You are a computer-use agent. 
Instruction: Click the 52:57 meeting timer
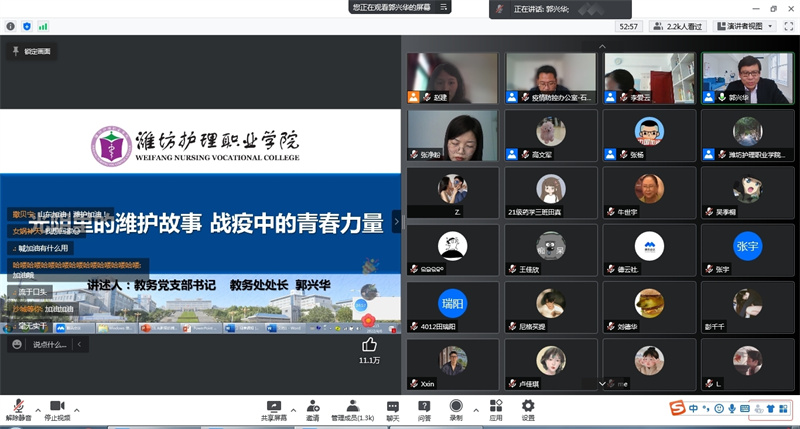click(x=629, y=27)
